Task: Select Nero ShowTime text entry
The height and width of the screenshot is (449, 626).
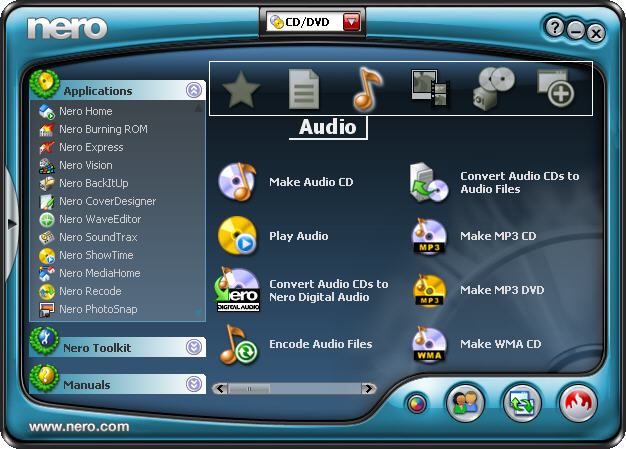Action: click(96, 255)
